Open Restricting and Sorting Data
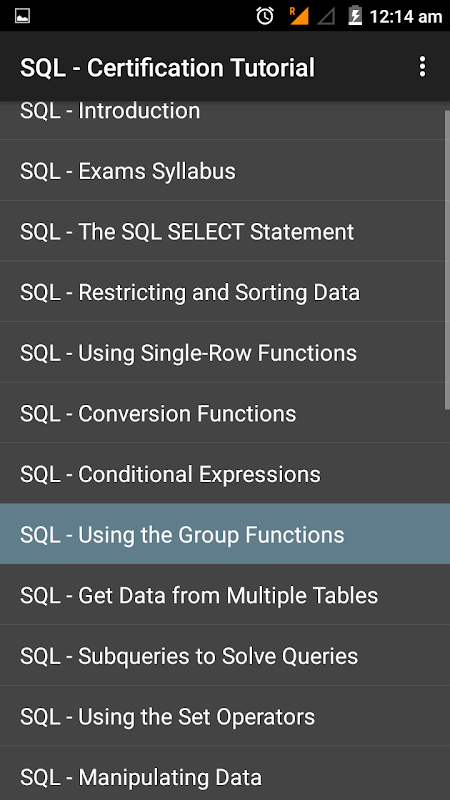This screenshot has width=450, height=800. [x=225, y=292]
